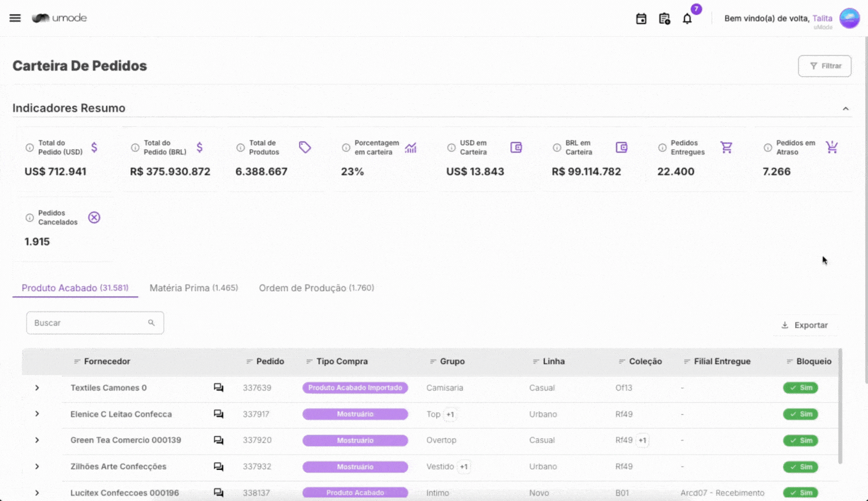Click the dollar icon on BRL total card
The height and width of the screenshot is (501, 868).
pos(199,148)
